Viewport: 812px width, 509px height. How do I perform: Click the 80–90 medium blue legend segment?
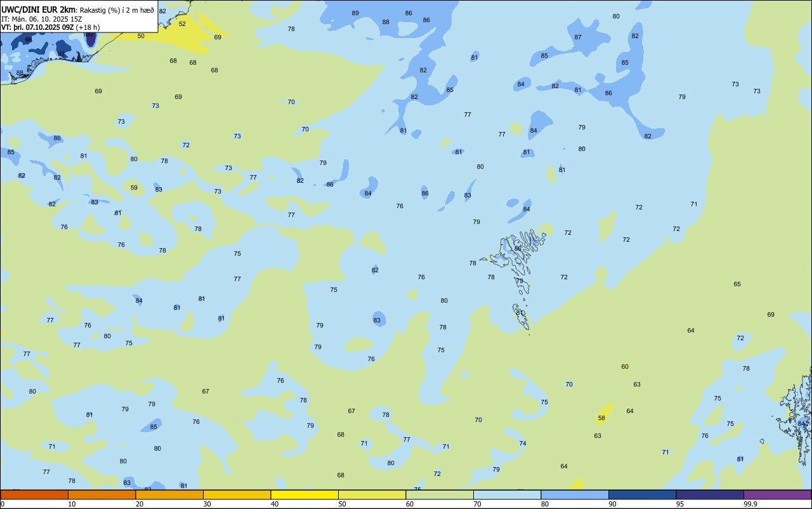[575, 494]
